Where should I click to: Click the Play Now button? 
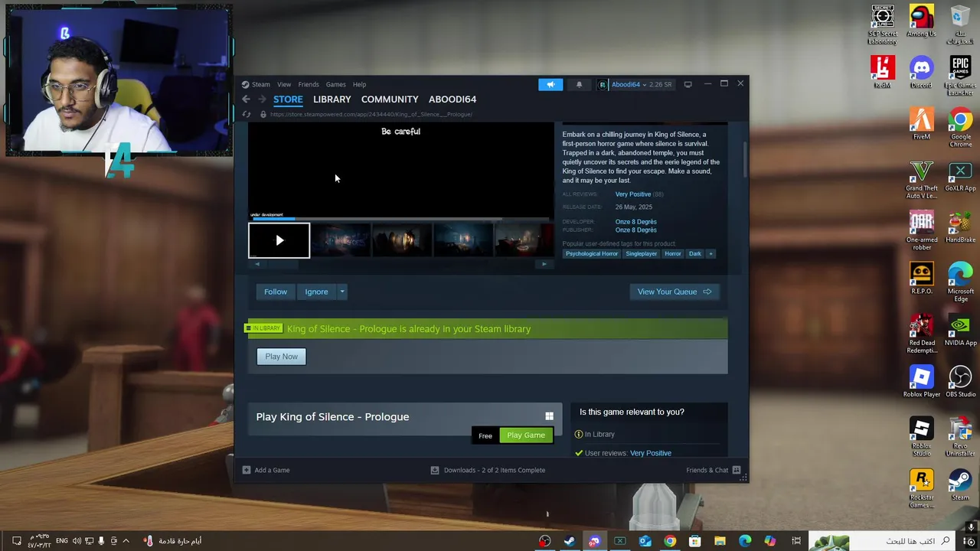pos(281,357)
